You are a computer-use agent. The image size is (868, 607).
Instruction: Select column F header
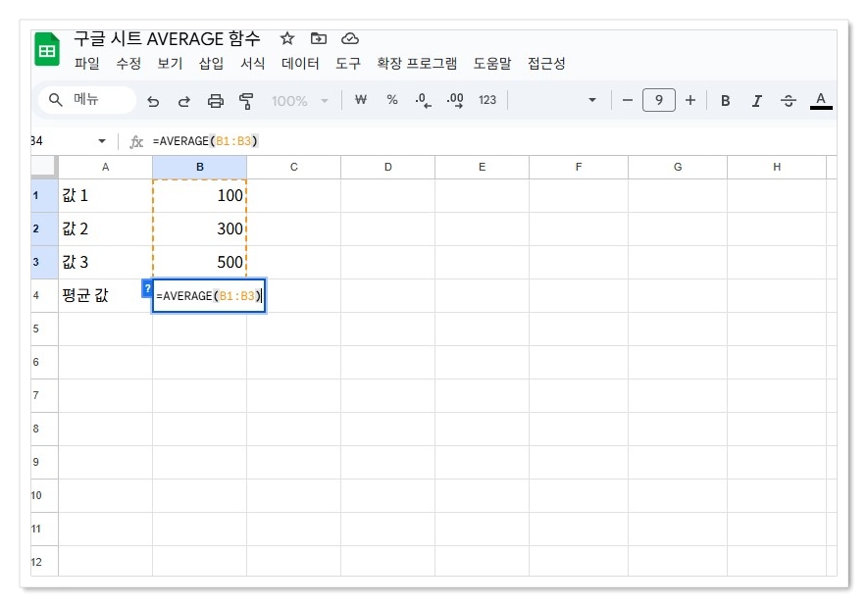click(579, 167)
